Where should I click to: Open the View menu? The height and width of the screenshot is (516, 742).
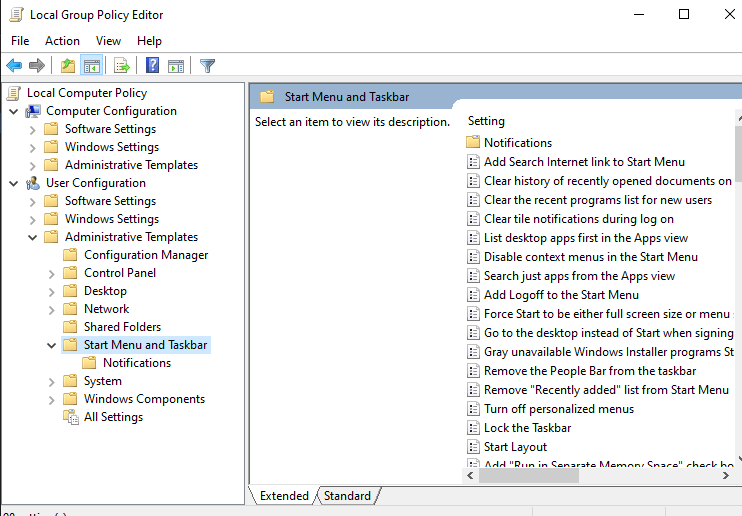click(108, 41)
